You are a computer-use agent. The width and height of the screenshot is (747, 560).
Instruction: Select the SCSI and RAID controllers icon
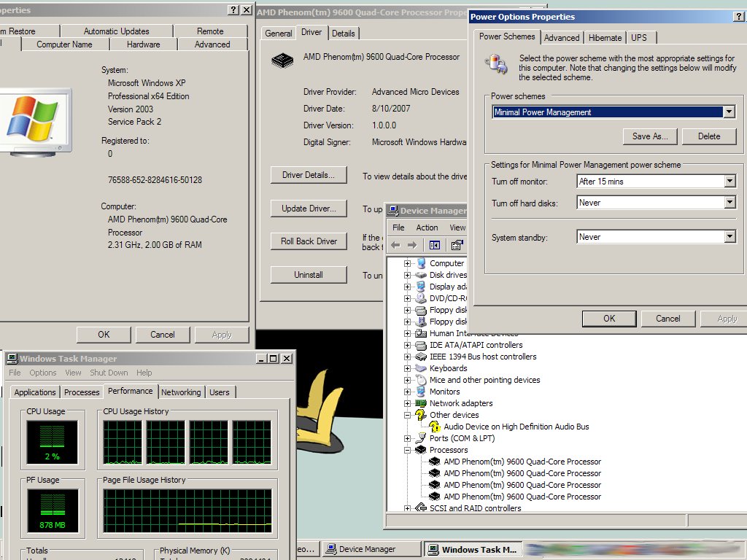(x=421, y=507)
